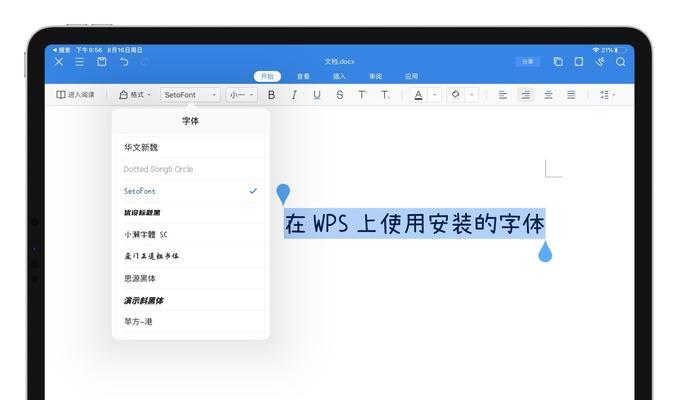Viewport: 678px width, 400px height.
Task: Justify the text
Action: 571,95
